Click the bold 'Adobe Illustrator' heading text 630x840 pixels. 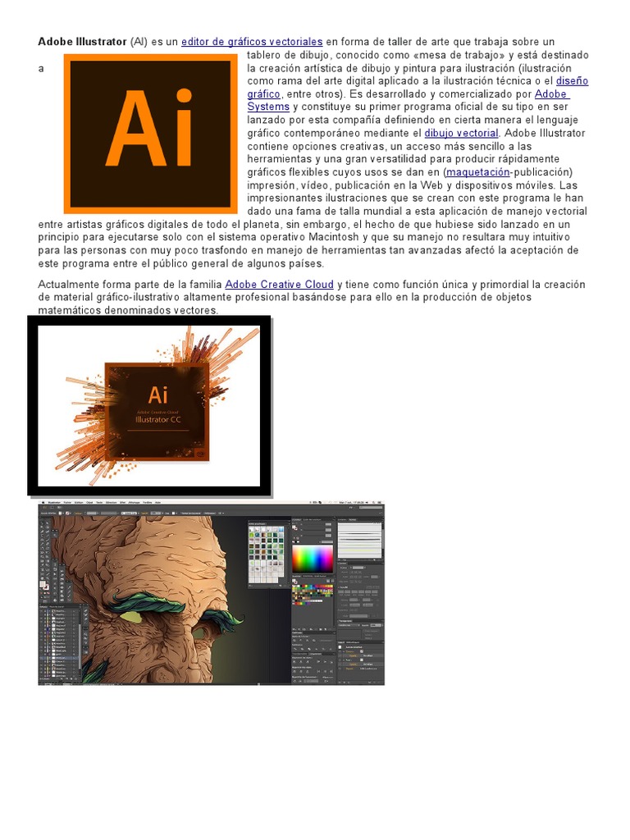tap(82, 42)
